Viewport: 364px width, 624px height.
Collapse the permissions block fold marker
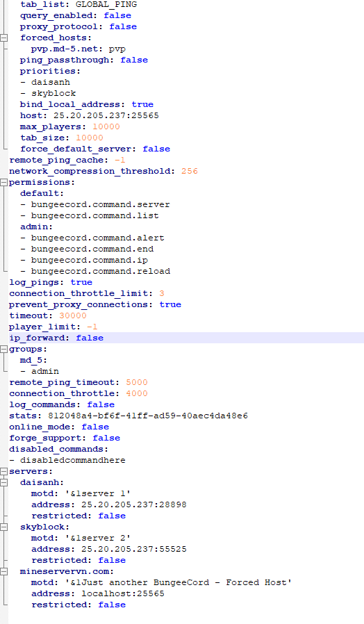click(x=4, y=182)
